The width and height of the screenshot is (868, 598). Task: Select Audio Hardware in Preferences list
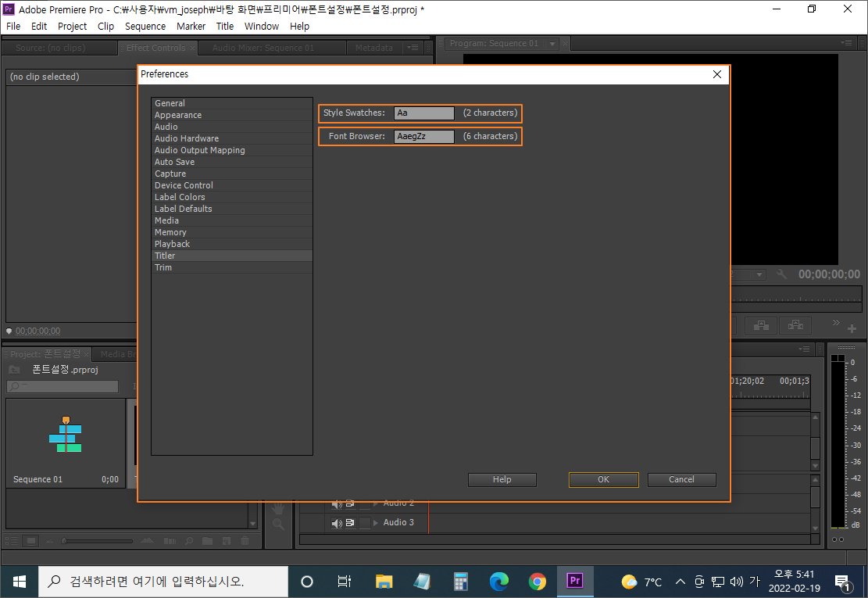pos(231,138)
